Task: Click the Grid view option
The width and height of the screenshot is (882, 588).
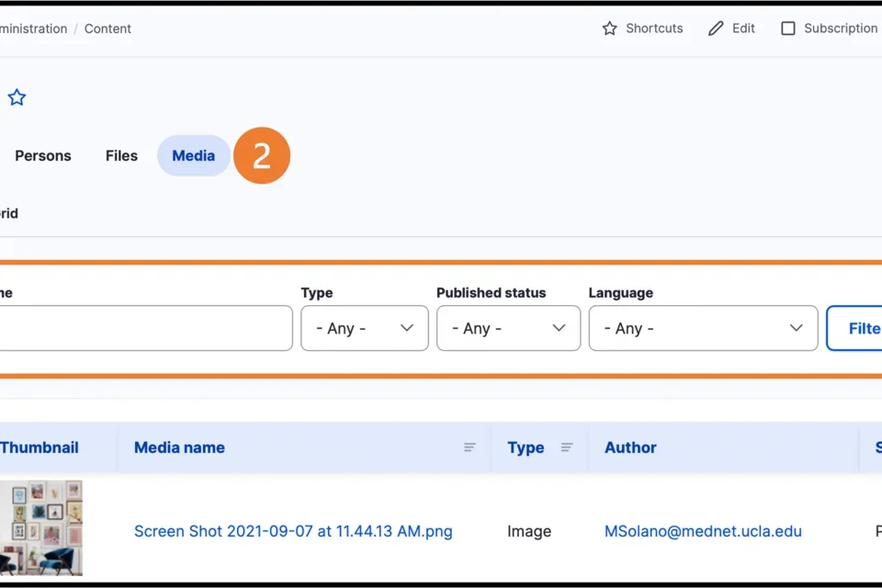Action: coord(7,213)
